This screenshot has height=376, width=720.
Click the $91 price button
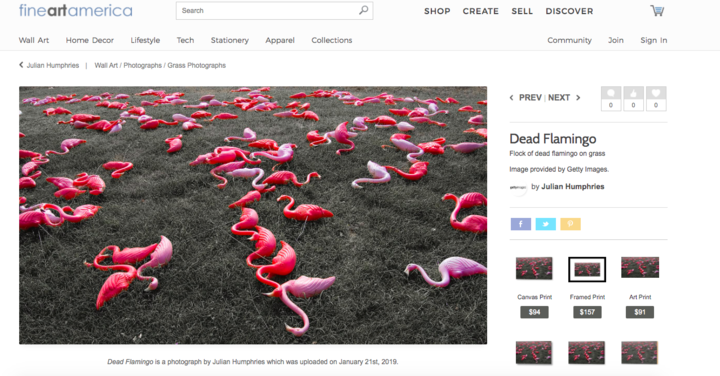point(640,312)
